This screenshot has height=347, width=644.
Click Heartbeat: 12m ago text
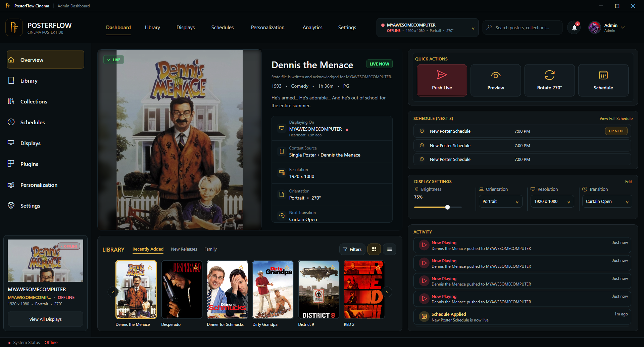click(305, 135)
